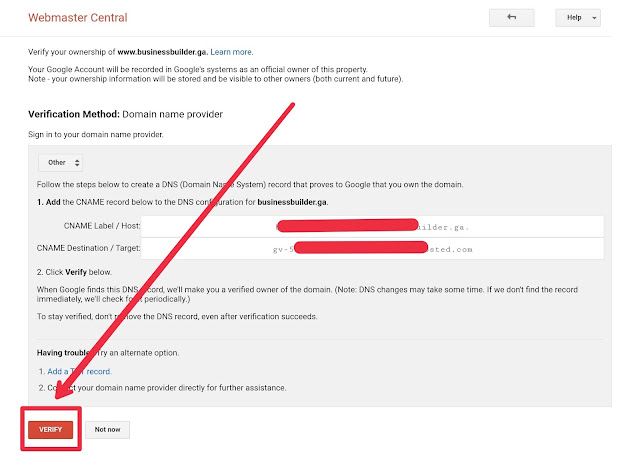Click the 'Contact your domain name provider' line
640x455 pixels.
(167, 388)
